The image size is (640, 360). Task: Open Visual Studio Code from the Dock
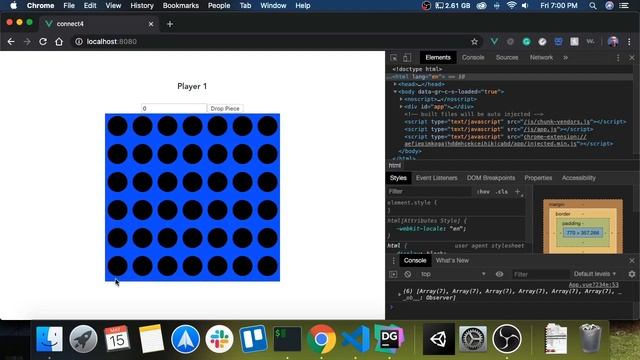click(x=356, y=338)
